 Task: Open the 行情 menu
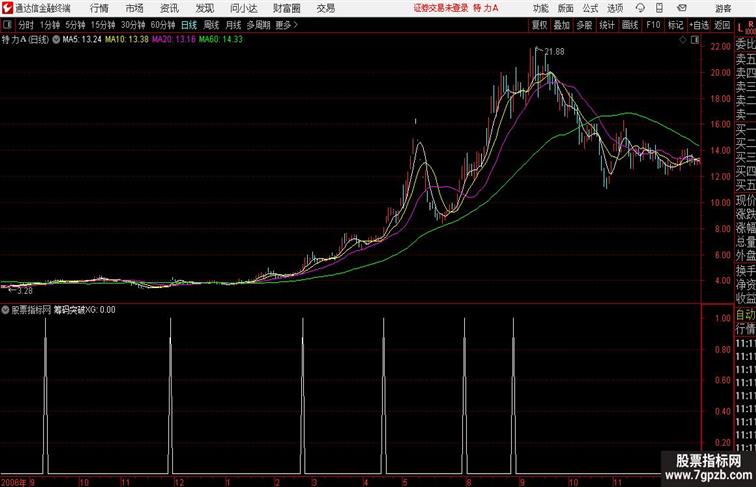[99, 8]
